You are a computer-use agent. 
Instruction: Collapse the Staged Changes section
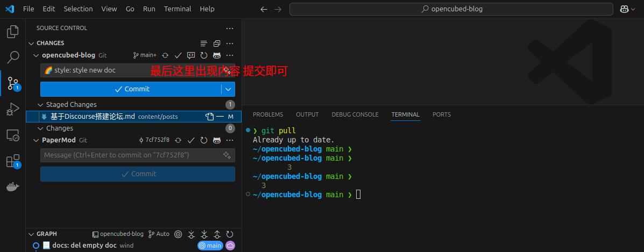[40, 105]
